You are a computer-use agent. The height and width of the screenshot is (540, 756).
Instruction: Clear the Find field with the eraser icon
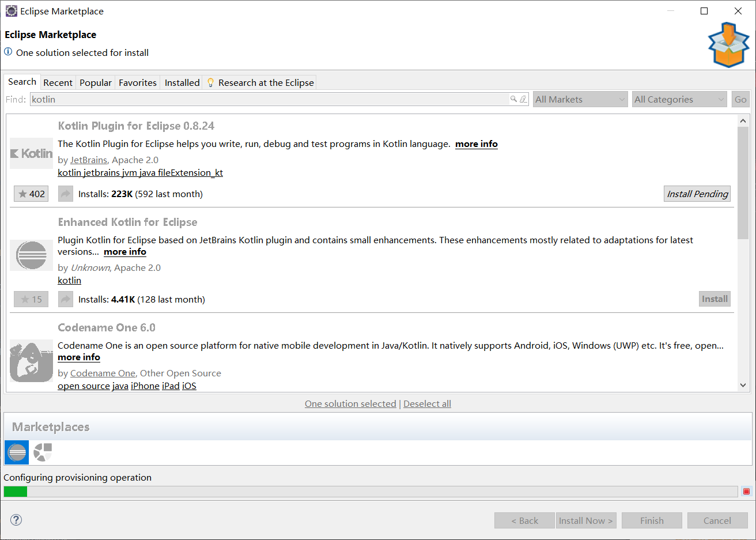(523, 99)
